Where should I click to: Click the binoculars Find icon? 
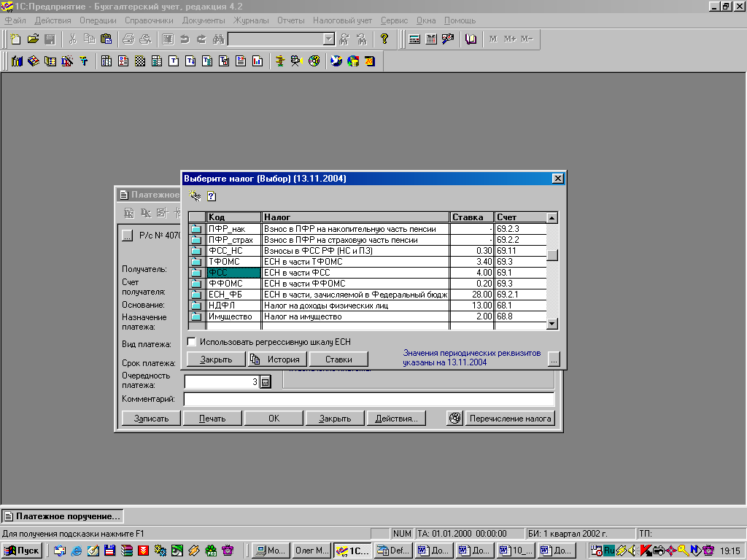tap(219, 39)
